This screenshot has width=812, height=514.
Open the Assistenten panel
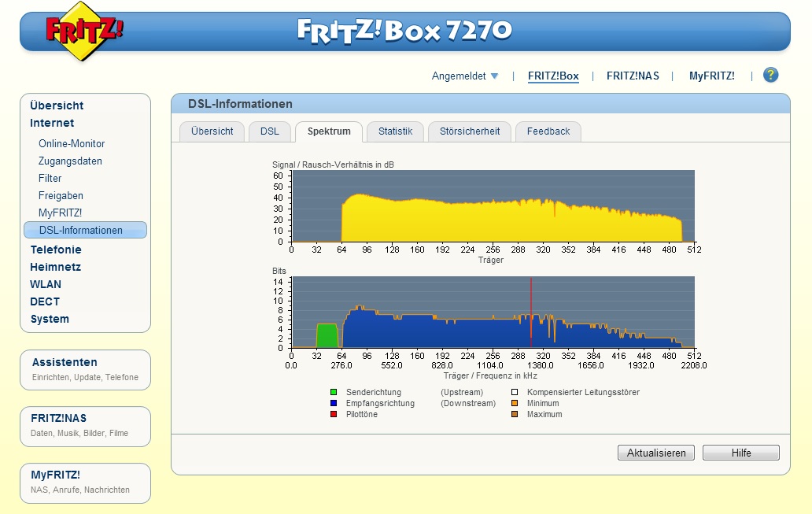tap(86, 370)
